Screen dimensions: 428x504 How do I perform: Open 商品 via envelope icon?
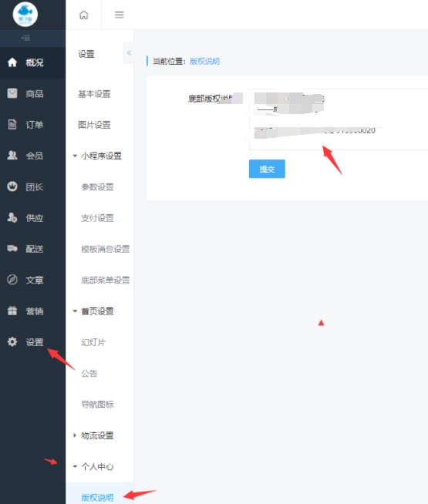tap(12, 93)
